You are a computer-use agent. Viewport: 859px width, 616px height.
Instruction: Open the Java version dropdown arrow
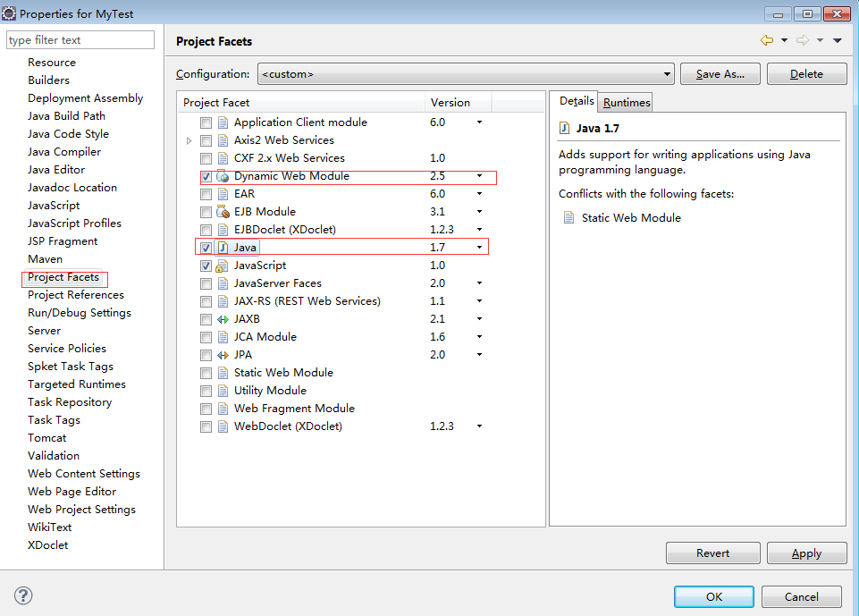click(x=479, y=248)
